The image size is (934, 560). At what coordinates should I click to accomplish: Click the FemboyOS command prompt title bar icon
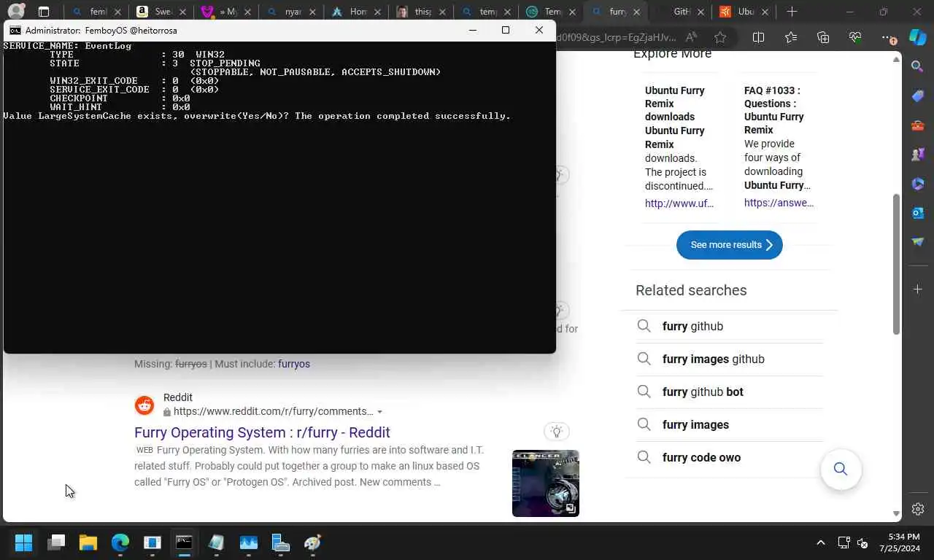click(x=15, y=31)
